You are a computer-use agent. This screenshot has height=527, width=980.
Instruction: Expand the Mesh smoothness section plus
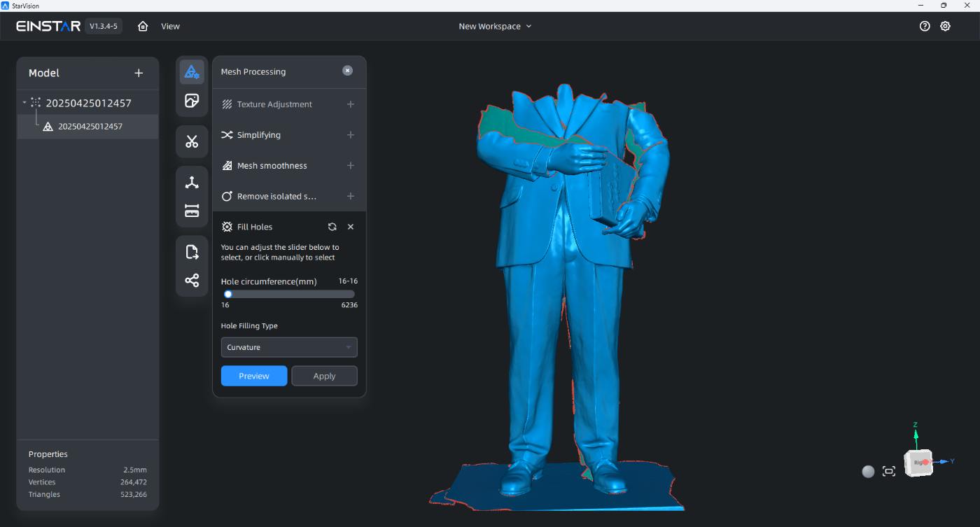[x=351, y=166]
